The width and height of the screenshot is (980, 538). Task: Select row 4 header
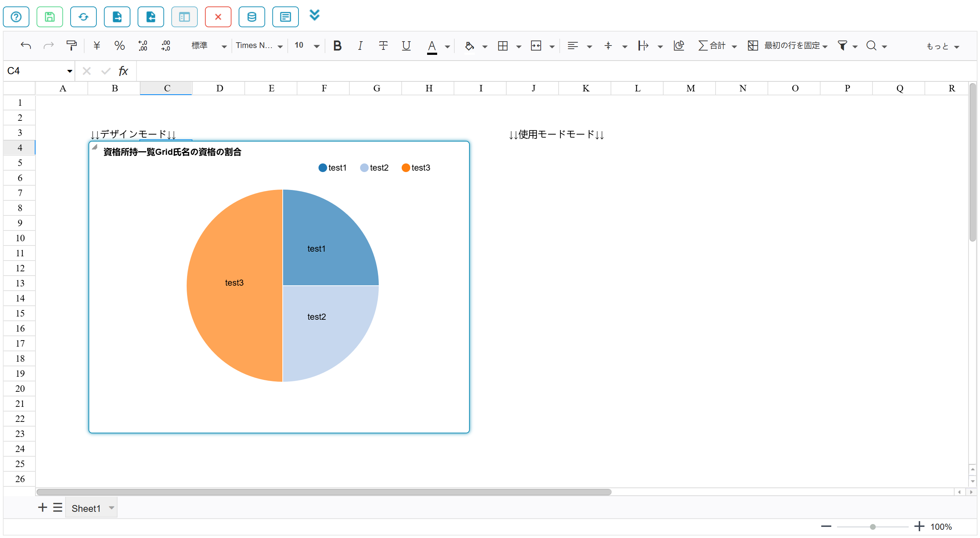[x=19, y=148]
